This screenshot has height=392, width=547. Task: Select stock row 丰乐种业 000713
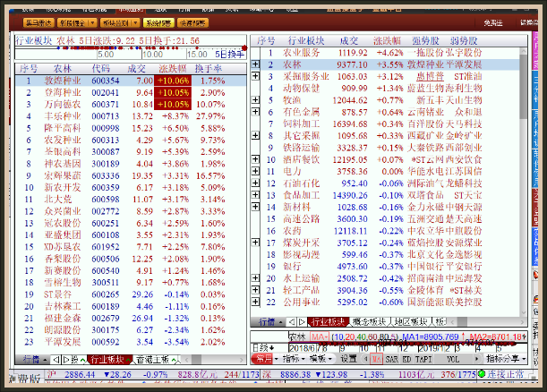click(131, 116)
